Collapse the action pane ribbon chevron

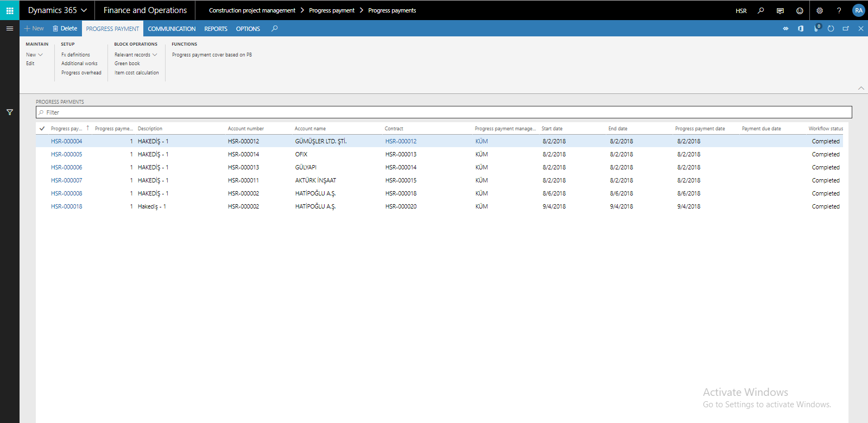point(861,88)
